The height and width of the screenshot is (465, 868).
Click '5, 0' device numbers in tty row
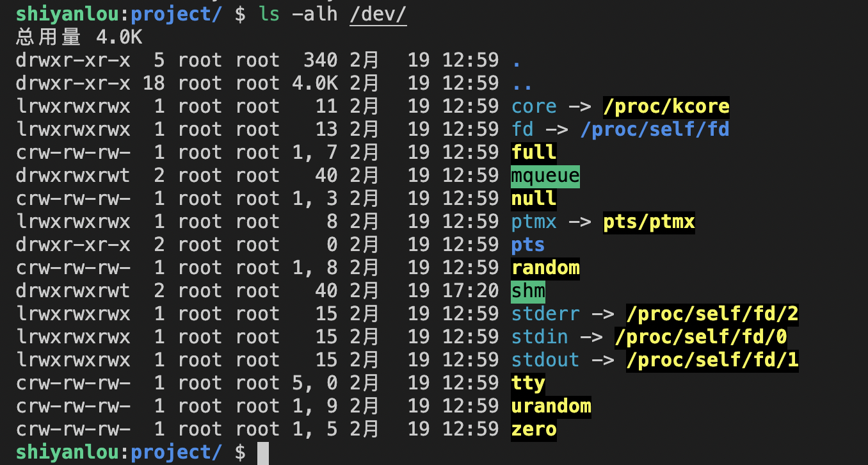coord(315,383)
